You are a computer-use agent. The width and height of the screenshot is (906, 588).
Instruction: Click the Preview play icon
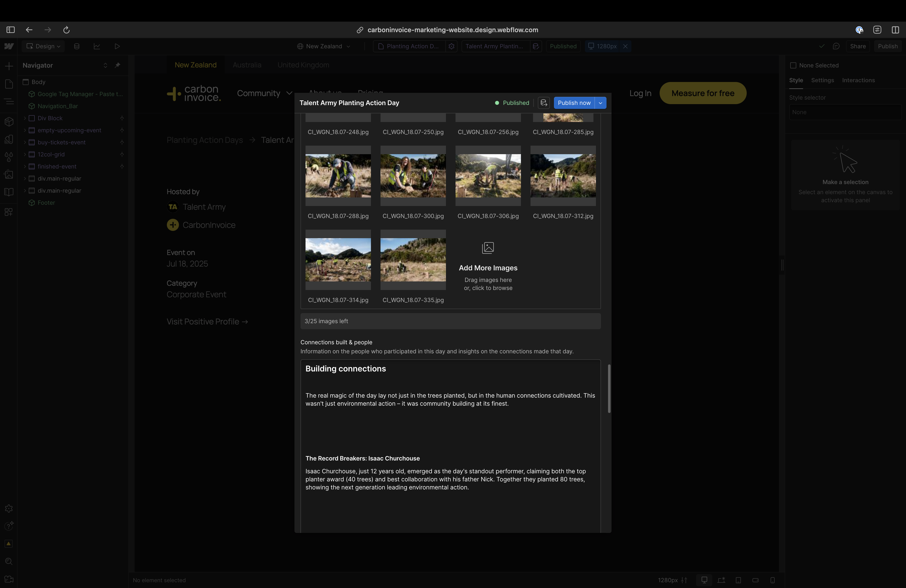[x=117, y=46]
